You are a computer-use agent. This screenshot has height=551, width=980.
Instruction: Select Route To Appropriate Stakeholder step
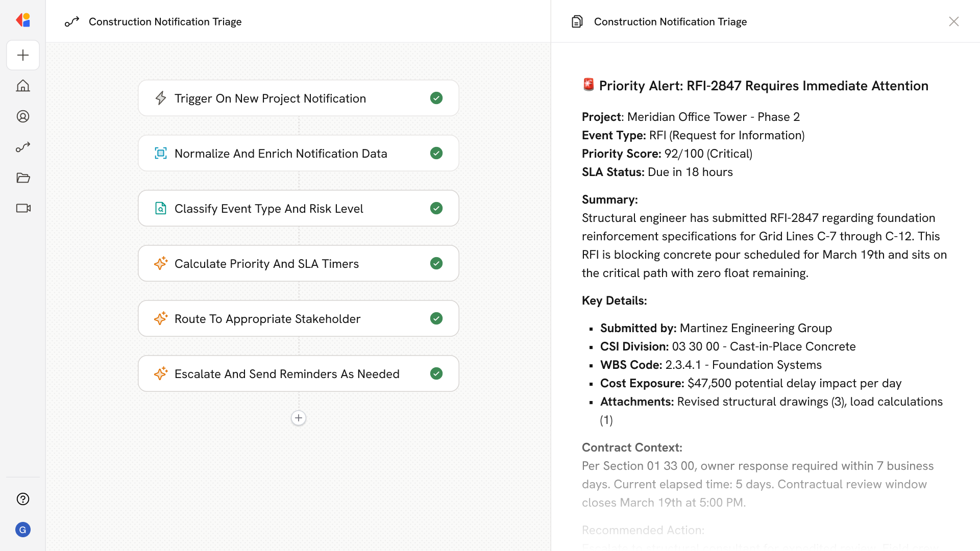point(267,318)
